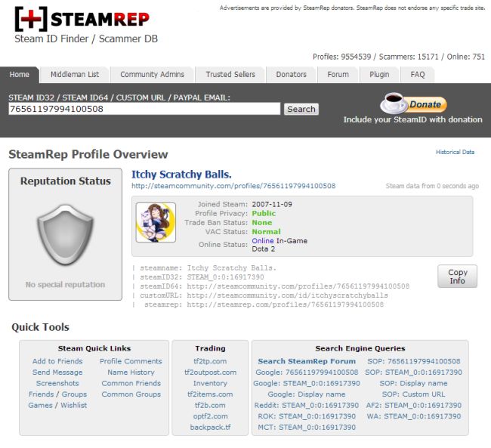This screenshot has height=448, width=491.
Task: Click the Donate coffee cup button
Action: pos(413,104)
